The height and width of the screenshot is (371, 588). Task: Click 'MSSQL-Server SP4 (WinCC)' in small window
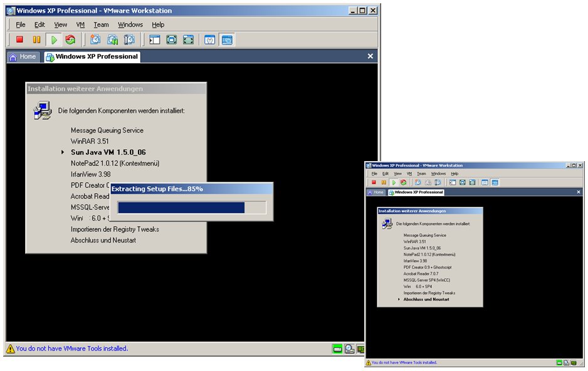(427, 280)
